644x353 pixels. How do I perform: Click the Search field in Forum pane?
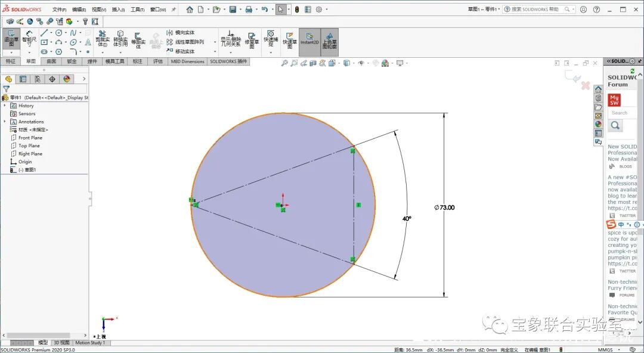click(623, 113)
